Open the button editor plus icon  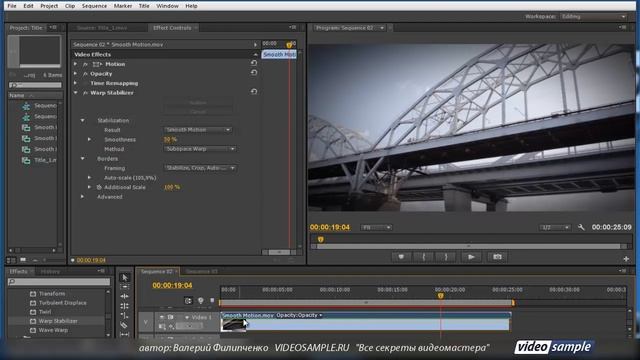[626, 259]
